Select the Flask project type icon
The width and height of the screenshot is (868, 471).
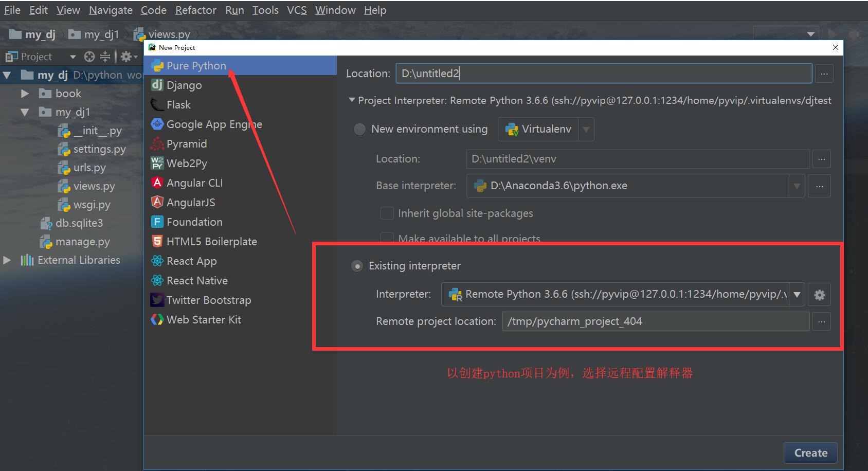[x=157, y=105]
